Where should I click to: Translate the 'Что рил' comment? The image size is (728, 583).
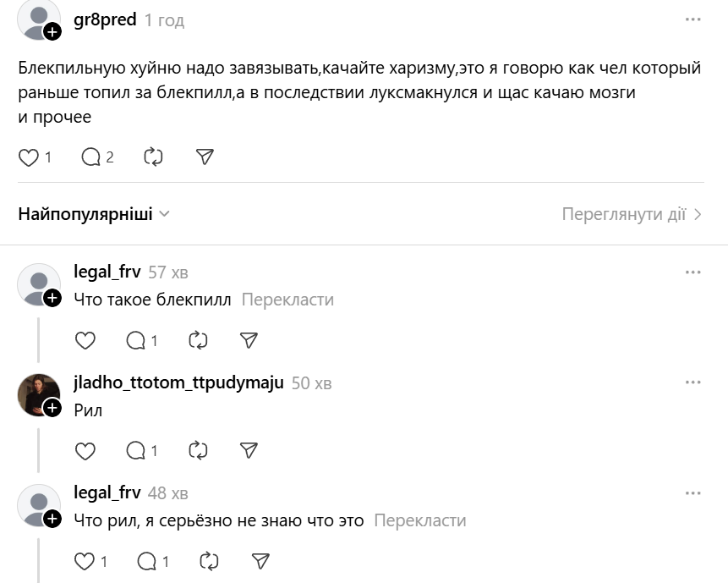(419, 520)
